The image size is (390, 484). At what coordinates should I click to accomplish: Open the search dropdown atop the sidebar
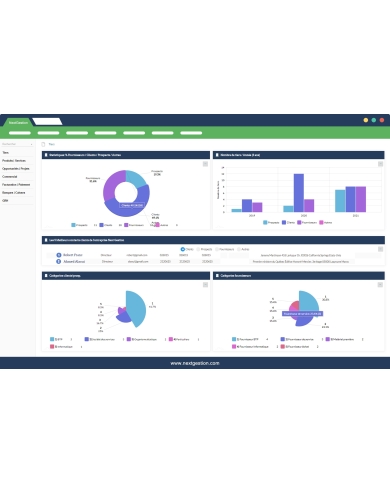tap(17, 144)
